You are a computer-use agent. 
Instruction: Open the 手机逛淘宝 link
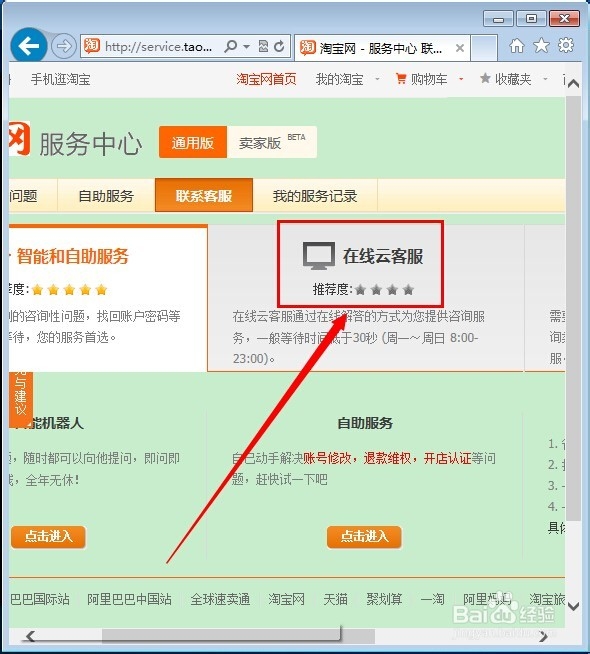[60, 79]
